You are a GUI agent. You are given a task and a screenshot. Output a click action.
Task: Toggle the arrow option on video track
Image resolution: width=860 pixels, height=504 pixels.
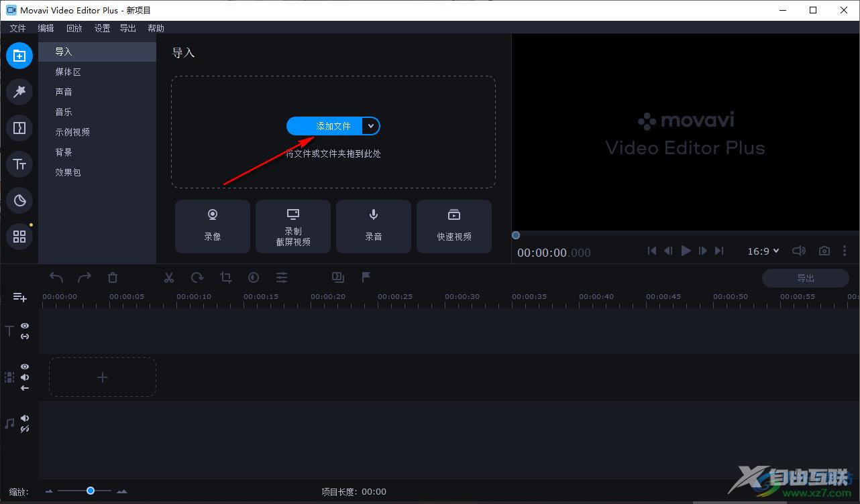tap(25, 388)
